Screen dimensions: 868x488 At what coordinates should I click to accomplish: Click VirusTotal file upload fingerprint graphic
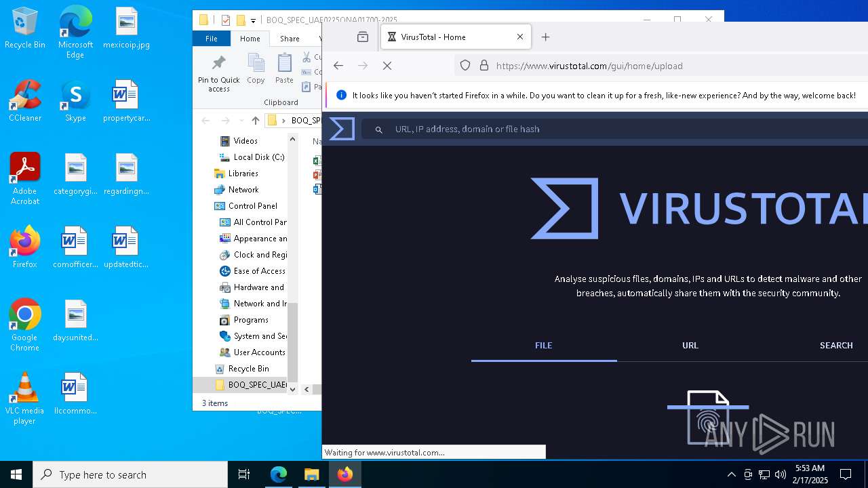(x=708, y=418)
